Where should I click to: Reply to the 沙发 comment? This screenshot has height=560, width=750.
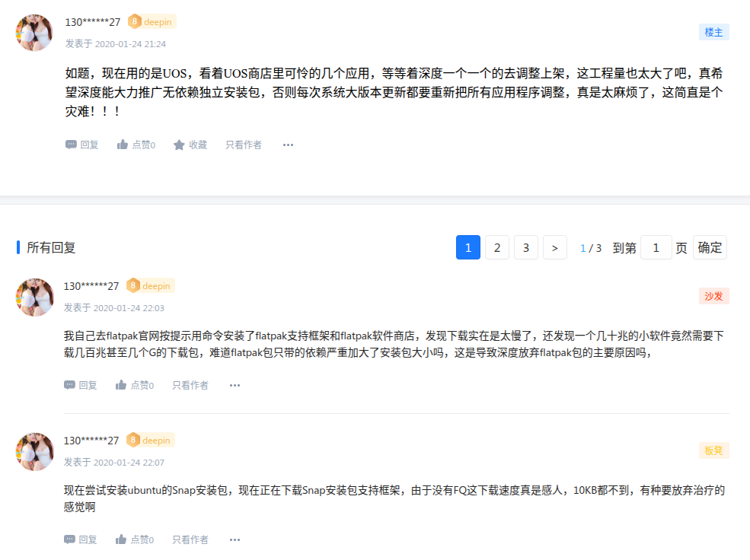[x=81, y=385]
